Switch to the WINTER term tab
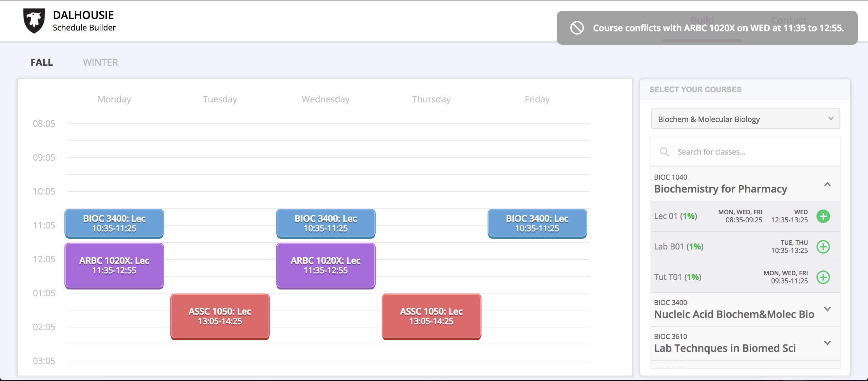Image resolution: width=868 pixels, height=381 pixels. (100, 62)
